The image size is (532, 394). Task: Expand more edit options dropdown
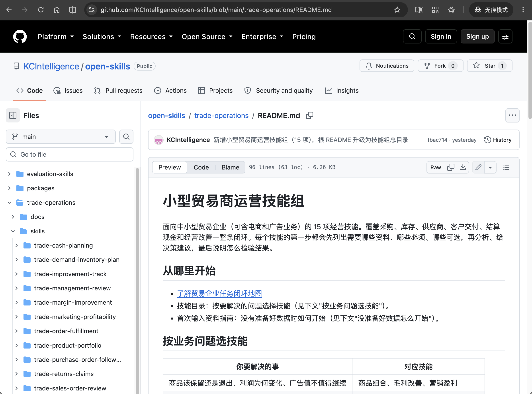(490, 167)
